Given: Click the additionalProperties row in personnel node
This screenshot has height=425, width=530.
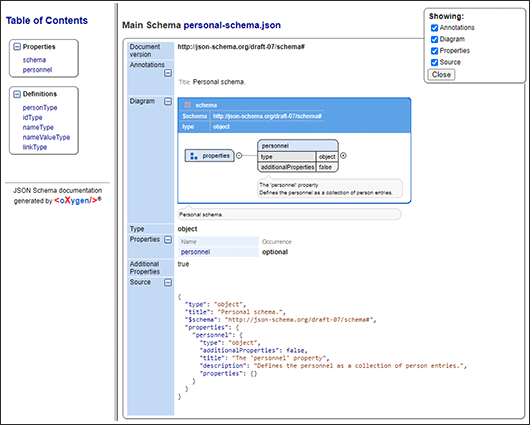Looking at the screenshot, I should [x=298, y=167].
